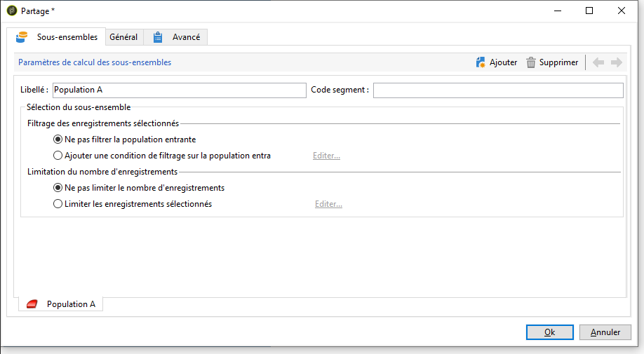
Task: Open the Population A bottom tab
Action: click(71, 304)
